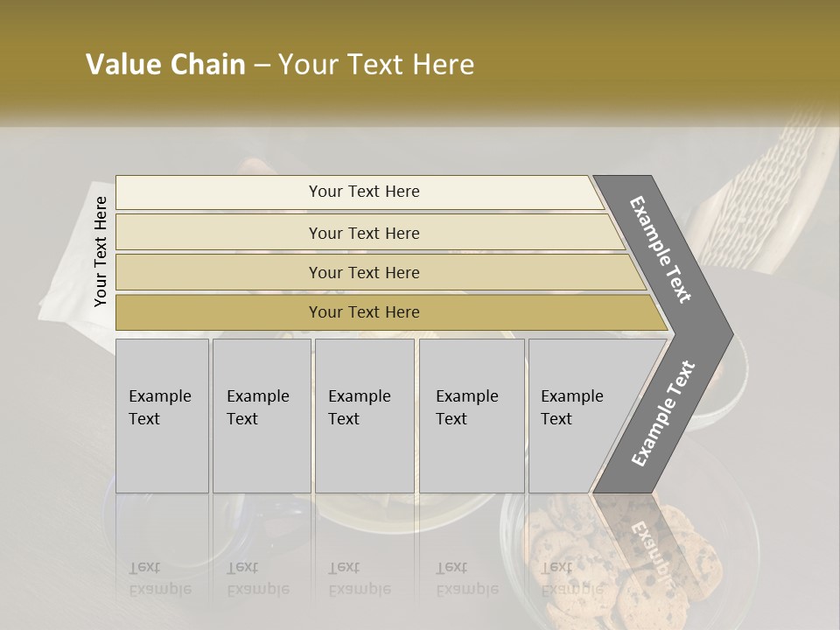Select the first "Example Text" box on the left

click(x=162, y=414)
